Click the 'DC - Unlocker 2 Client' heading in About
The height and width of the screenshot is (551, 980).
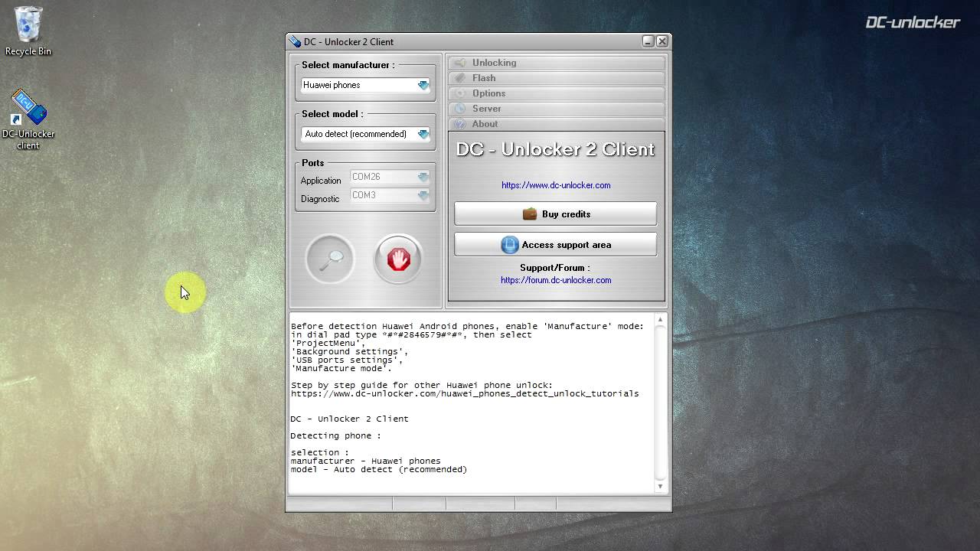556,149
